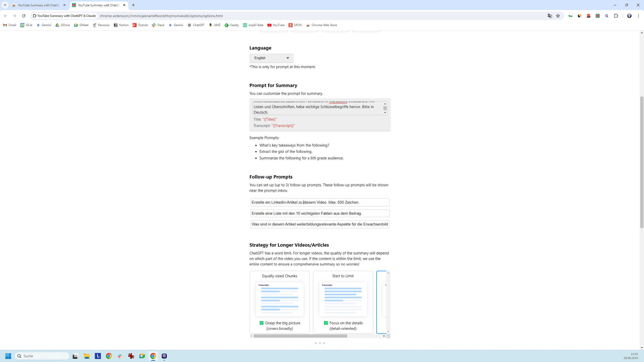Open Chrome's three-dot menu

638,16
